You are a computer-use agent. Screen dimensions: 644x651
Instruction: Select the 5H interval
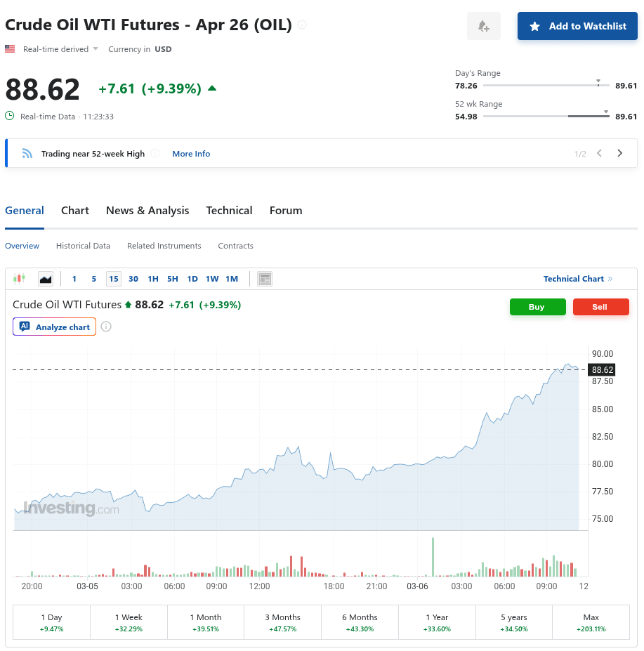pos(173,279)
